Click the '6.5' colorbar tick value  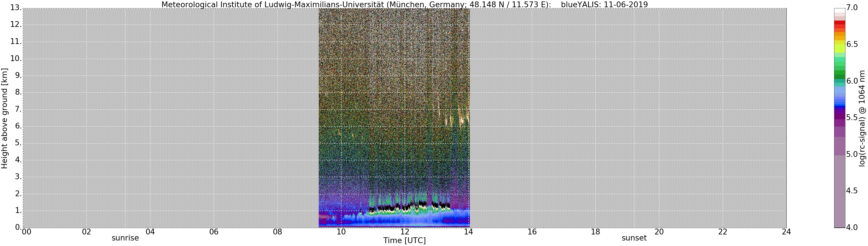[852, 44]
